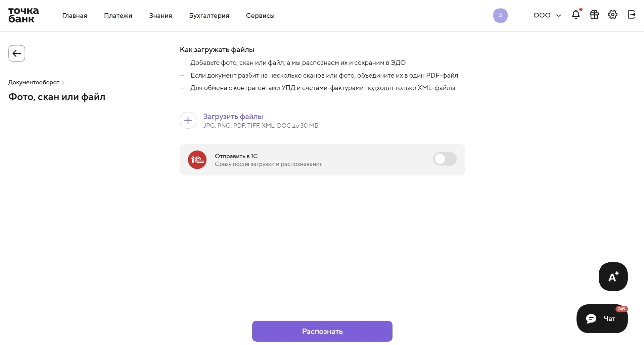Toggle the Отправить в 1С switch
Screen dimensions: 644x345
(x=445, y=159)
